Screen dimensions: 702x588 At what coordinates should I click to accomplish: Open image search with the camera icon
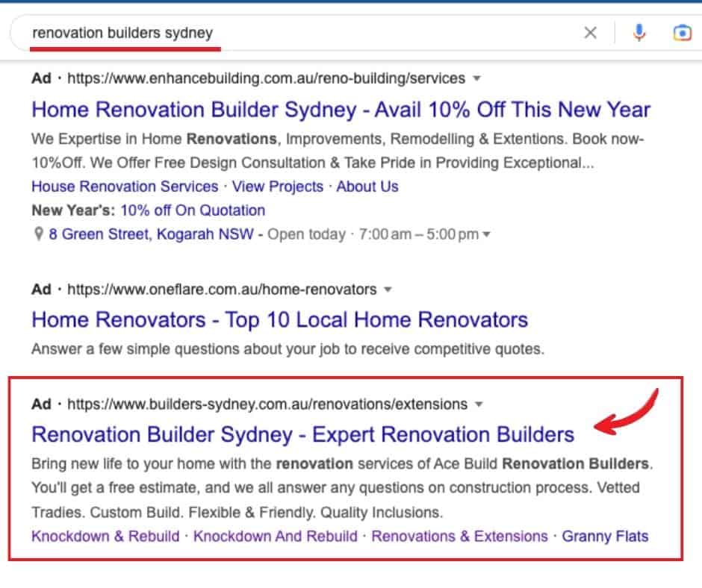(x=682, y=33)
